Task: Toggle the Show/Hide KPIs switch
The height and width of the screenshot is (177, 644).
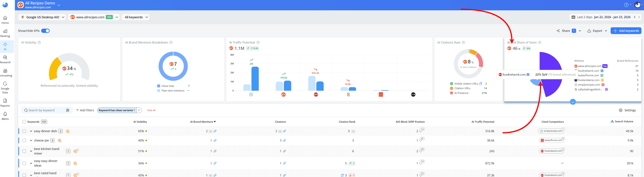Action: point(46,31)
